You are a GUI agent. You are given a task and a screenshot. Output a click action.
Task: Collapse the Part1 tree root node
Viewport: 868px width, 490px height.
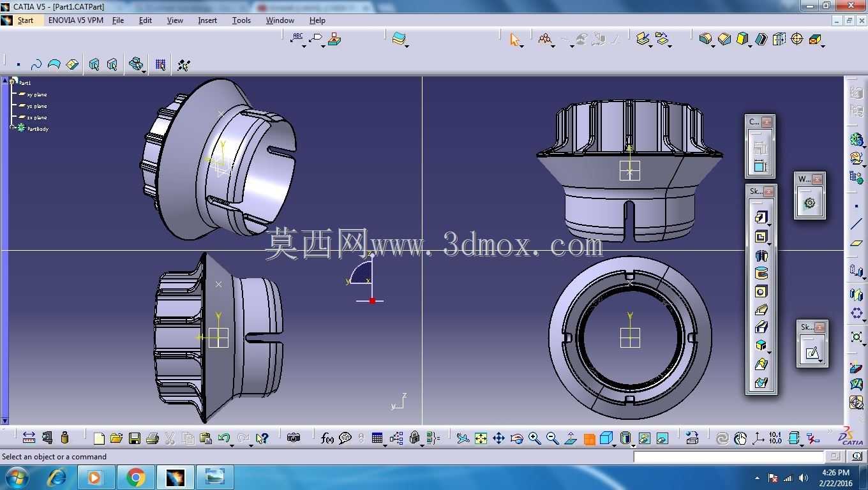pos(12,82)
